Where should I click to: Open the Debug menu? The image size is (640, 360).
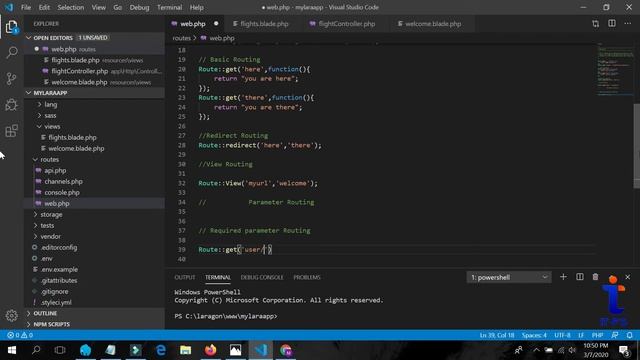click(x=139, y=7)
